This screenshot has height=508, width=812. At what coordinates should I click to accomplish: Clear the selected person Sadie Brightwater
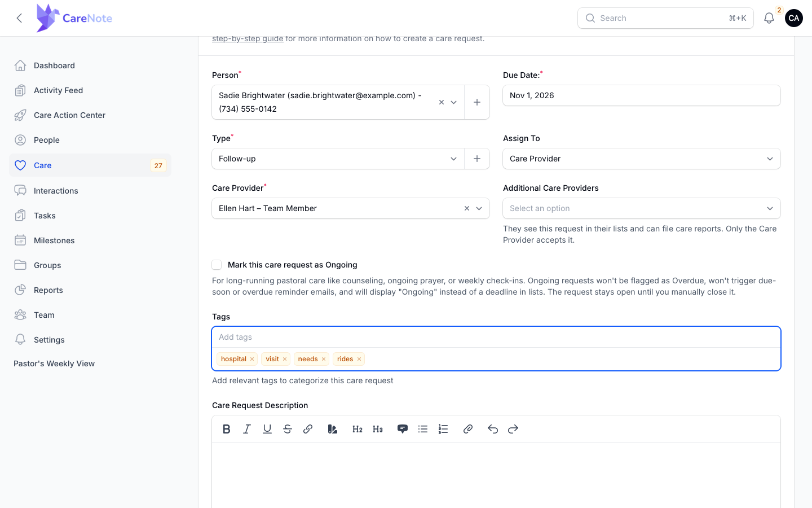(442, 102)
